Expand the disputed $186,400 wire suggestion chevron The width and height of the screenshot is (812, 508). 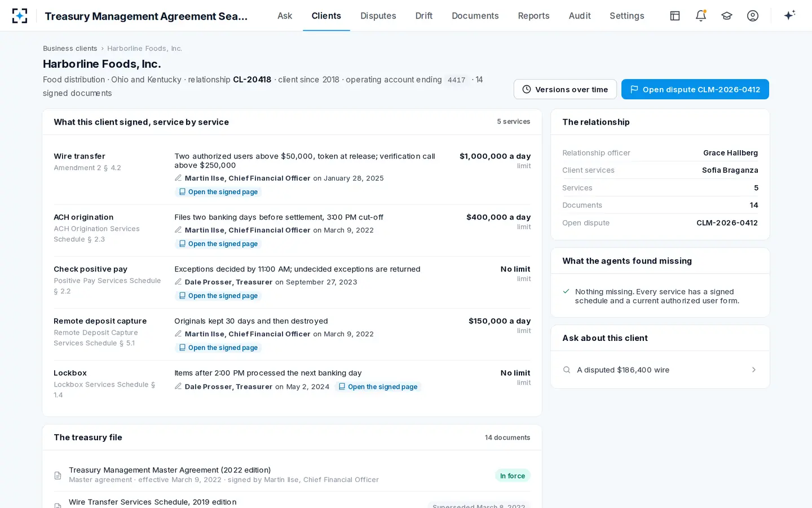click(x=754, y=370)
